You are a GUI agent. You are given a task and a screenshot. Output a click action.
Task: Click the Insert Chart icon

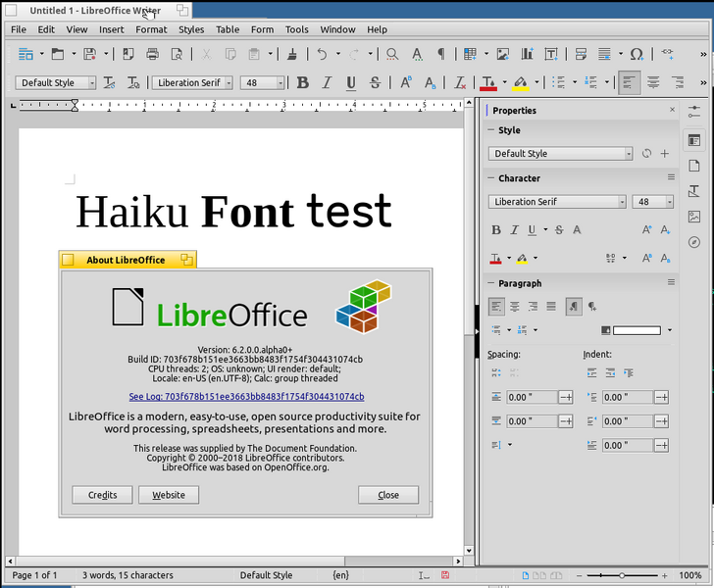[527, 54]
